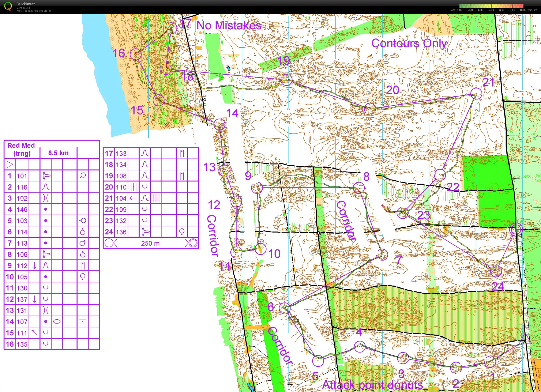Image resolution: width=541 pixels, height=392 pixels.
Task: Select the 4:00 pace label in the legend
Action: (459, 10)
